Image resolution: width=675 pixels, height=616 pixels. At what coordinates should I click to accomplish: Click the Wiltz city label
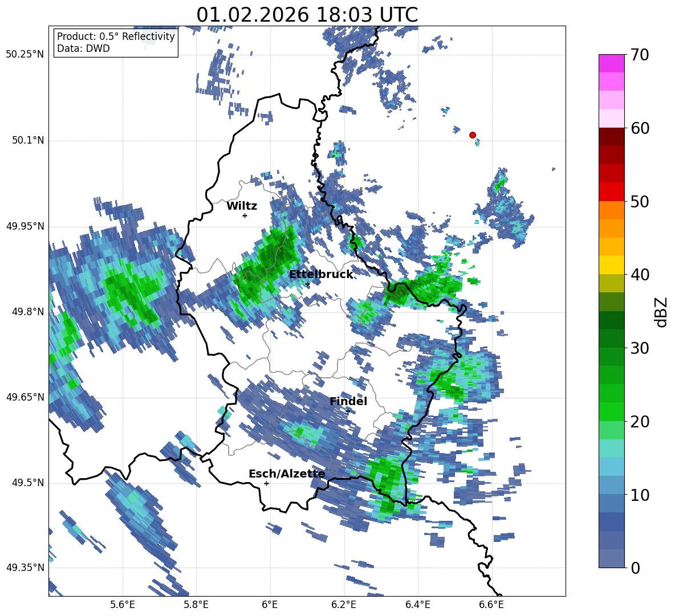pyautogui.click(x=242, y=206)
